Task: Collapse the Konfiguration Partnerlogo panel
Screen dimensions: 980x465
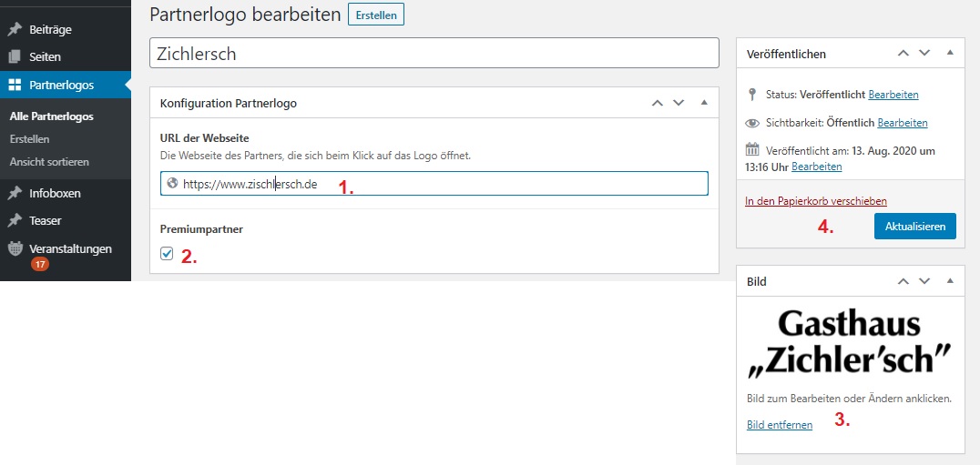Action: [703, 103]
